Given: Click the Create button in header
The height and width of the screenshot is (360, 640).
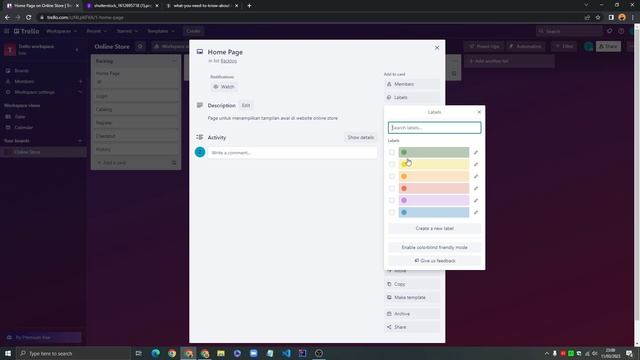Looking at the screenshot, I should (193, 31).
